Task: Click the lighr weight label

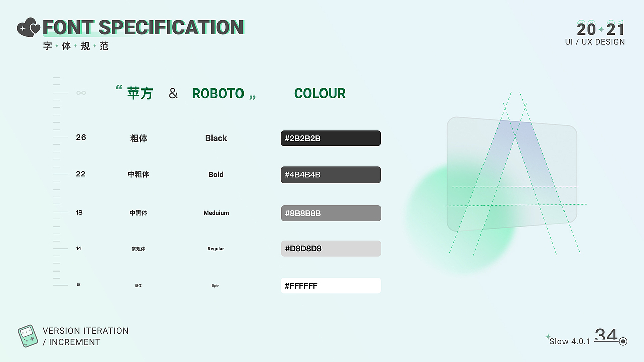Action: point(215,286)
